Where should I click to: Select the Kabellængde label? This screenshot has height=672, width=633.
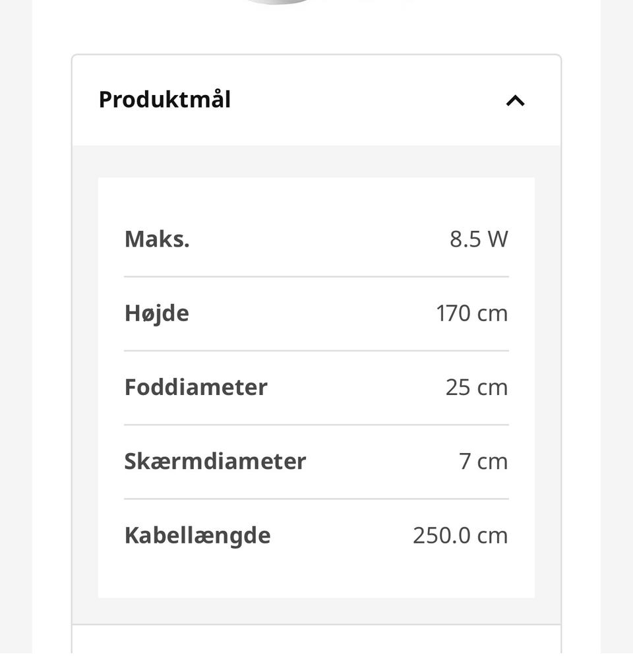click(198, 536)
